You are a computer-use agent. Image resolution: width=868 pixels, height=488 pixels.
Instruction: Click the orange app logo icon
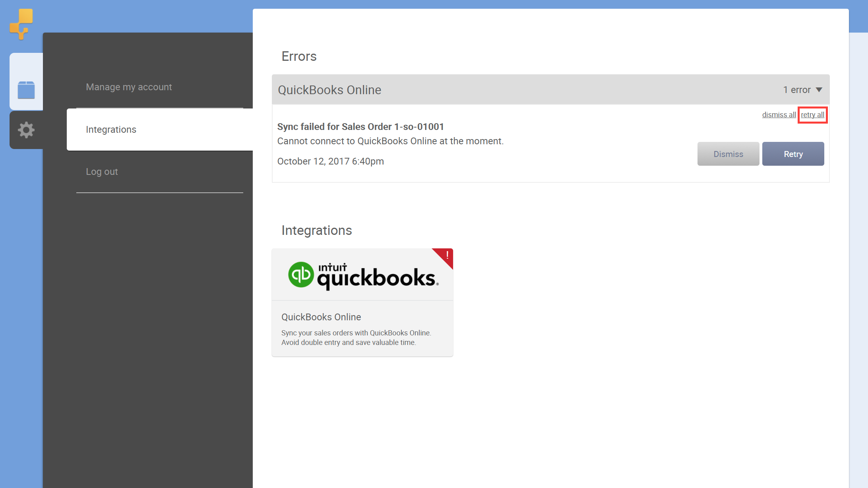click(21, 24)
